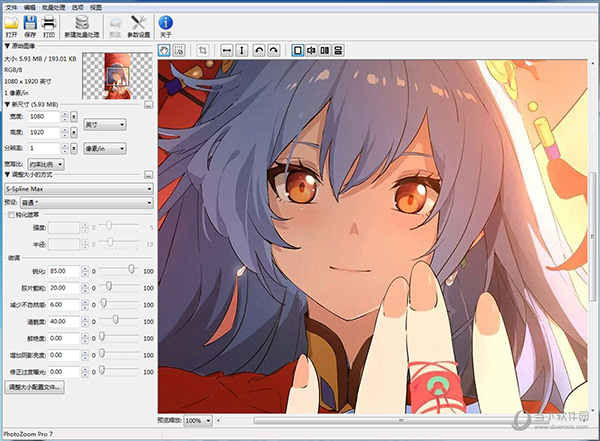
Task: Click the grayed-out 预览 preview icon
Action: [x=115, y=23]
